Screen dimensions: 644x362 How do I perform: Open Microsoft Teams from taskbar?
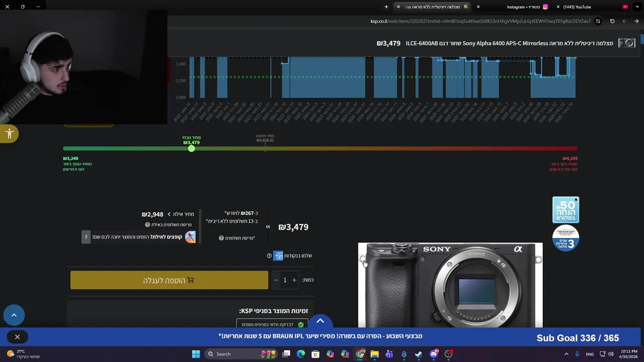coord(389,354)
